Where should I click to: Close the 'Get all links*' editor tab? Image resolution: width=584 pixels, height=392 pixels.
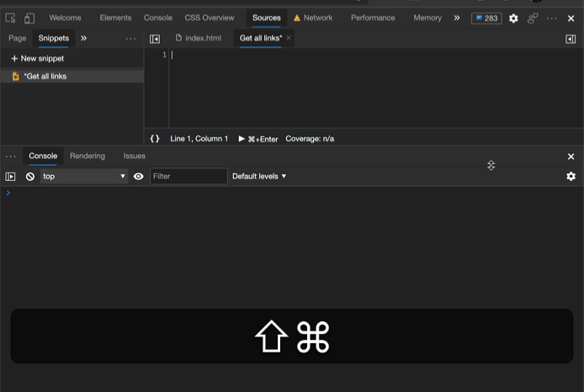click(289, 38)
